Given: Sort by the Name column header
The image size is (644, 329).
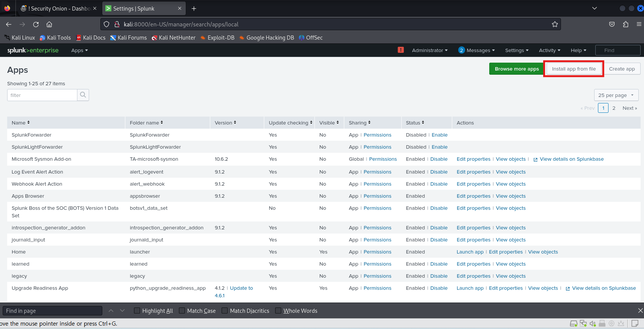Looking at the screenshot, I should (x=21, y=123).
